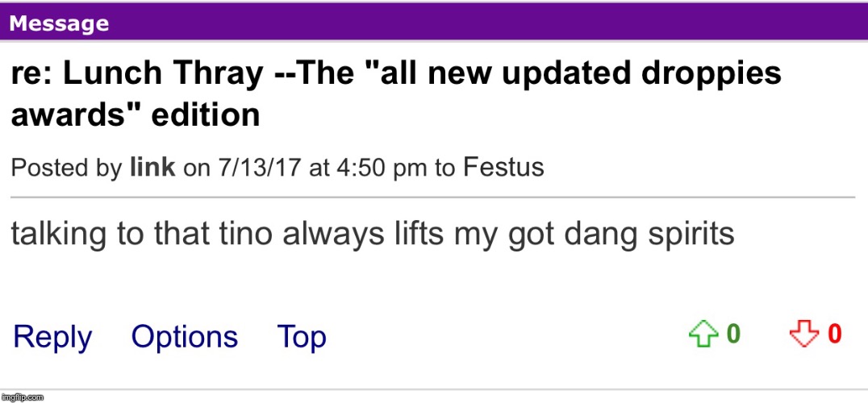Click the "awards" edition line of the title
Screen dimensions: 868x403
(135, 115)
